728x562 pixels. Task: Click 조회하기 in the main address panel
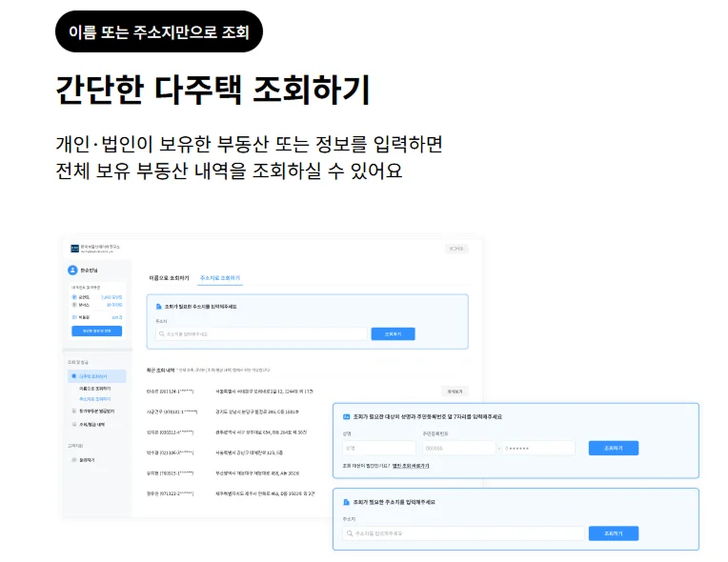(x=393, y=334)
